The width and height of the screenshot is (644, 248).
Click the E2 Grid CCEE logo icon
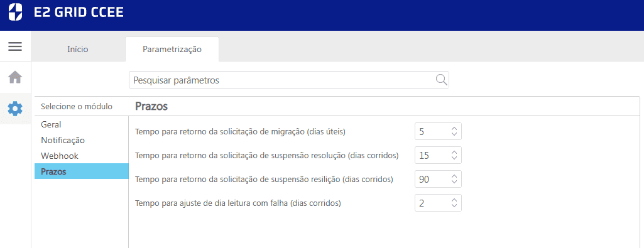tap(15, 12)
